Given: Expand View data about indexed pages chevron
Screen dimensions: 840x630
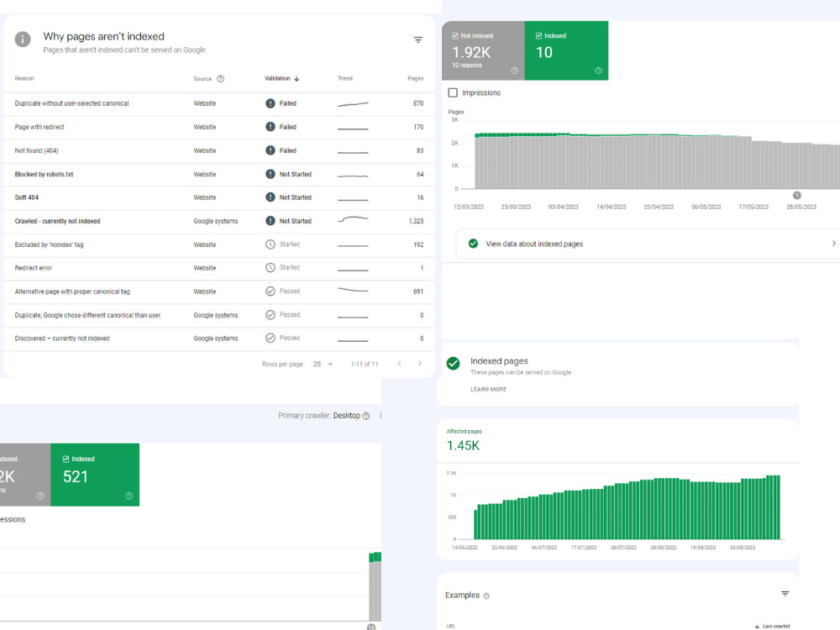Looking at the screenshot, I should click(833, 244).
